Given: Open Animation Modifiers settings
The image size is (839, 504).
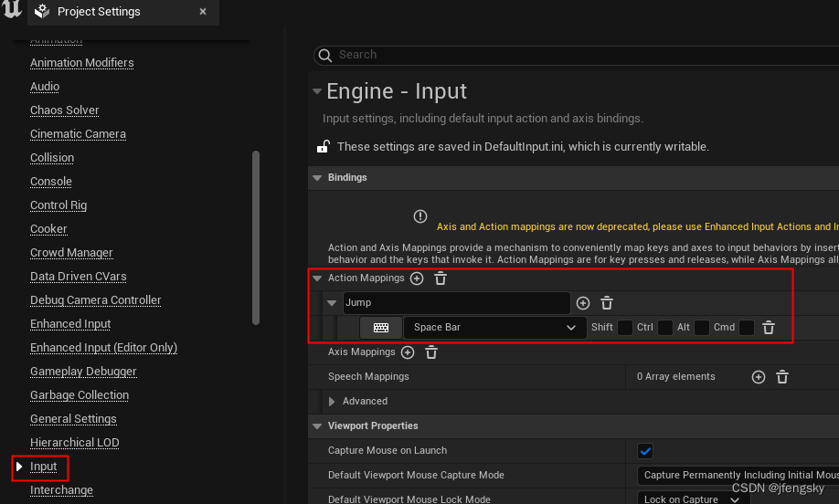Looking at the screenshot, I should coord(82,63).
